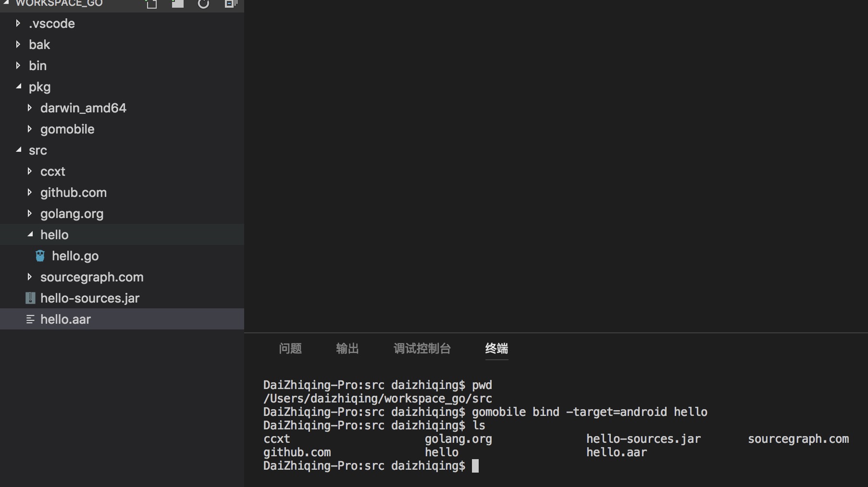Screen dimensions: 868x487
Task: Click github.com in terminal ls output
Action: pyautogui.click(x=297, y=452)
